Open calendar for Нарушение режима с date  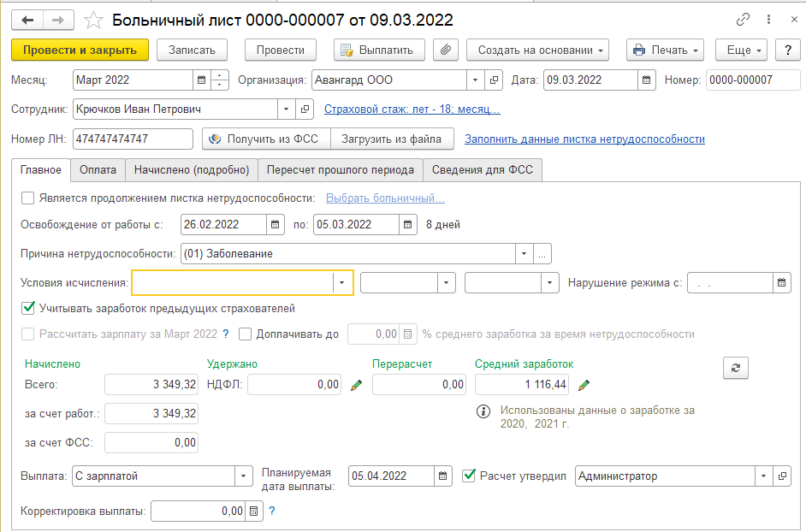coord(782,283)
